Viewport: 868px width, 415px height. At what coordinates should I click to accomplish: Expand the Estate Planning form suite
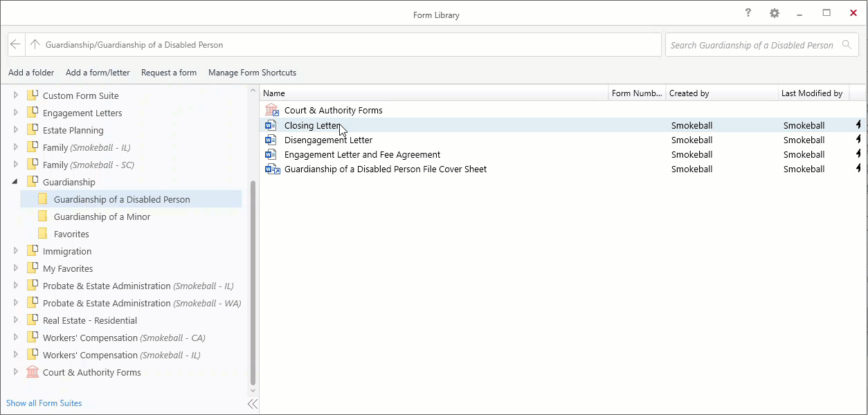point(15,130)
